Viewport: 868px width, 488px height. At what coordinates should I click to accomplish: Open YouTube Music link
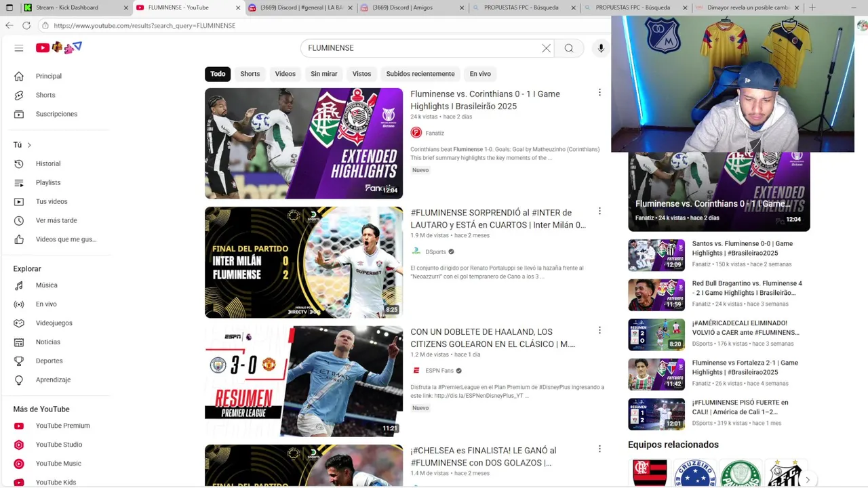point(58,464)
